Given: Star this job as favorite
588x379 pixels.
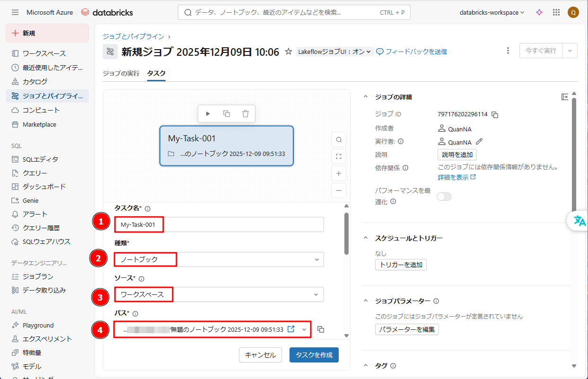Looking at the screenshot, I should coord(288,52).
